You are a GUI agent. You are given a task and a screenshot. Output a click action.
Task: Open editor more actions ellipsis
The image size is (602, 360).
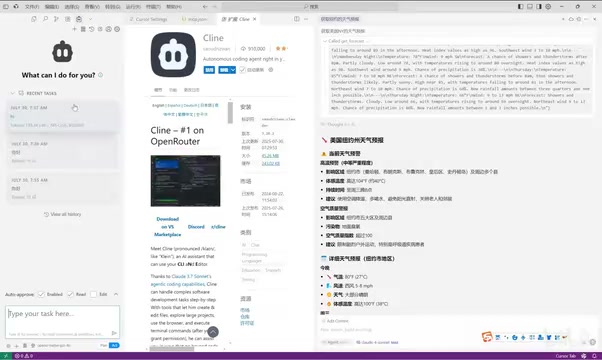pos(306,19)
